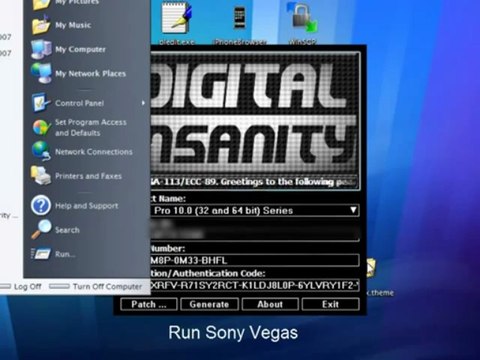
Task: Choose My Network Places menu text
Action: click(x=90, y=73)
